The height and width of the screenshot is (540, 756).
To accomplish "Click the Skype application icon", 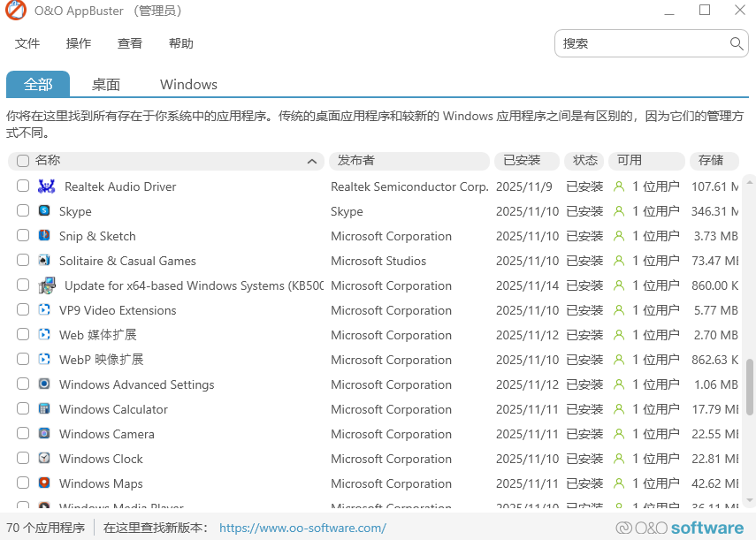I will pyautogui.click(x=44, y=211).
